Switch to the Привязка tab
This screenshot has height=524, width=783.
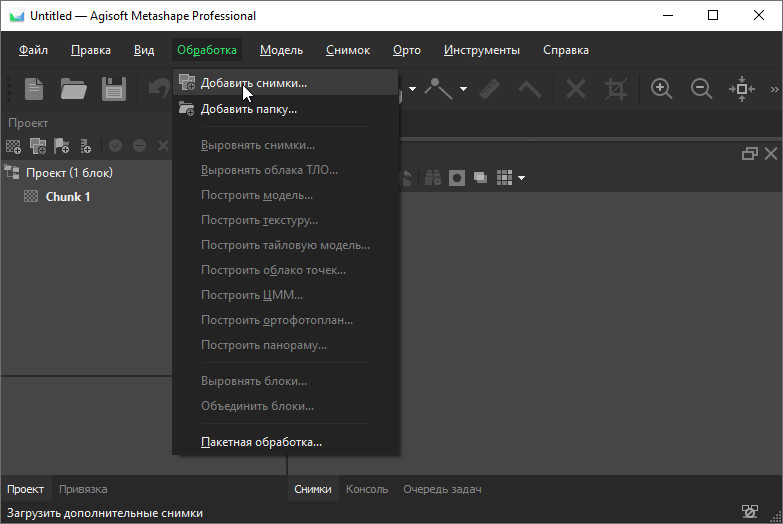point(83,489)
